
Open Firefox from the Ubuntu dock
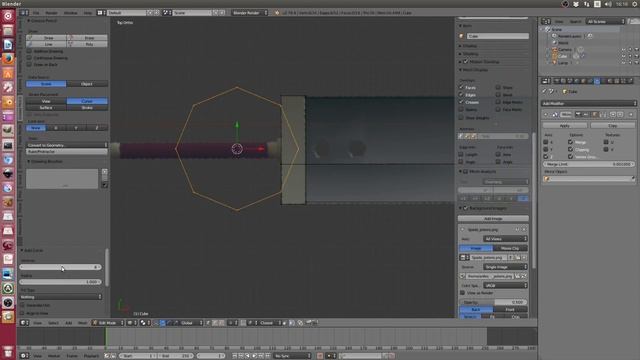pos(8,59)
